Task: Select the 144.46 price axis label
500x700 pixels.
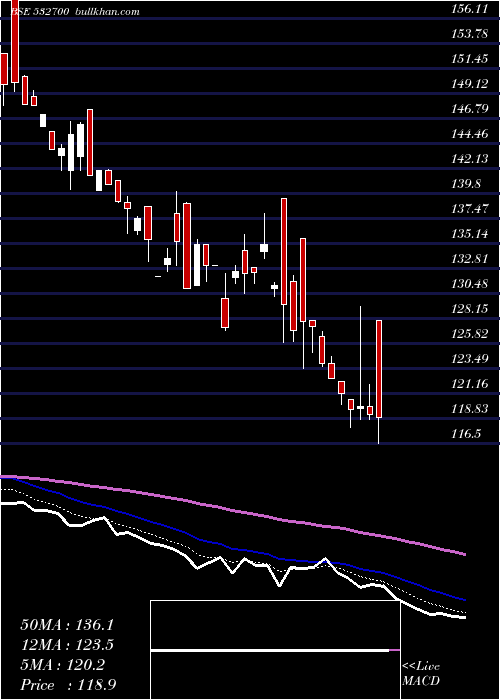Action: (470, 134)
